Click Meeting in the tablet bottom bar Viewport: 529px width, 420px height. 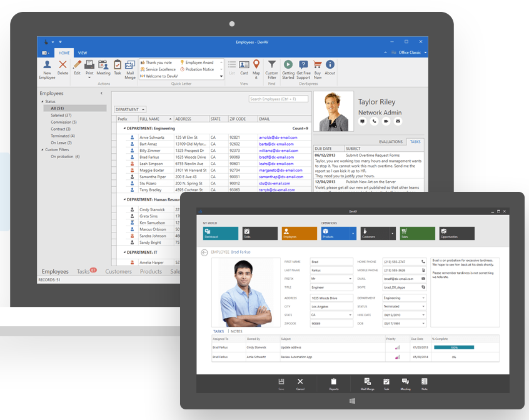tap(405, 384)
